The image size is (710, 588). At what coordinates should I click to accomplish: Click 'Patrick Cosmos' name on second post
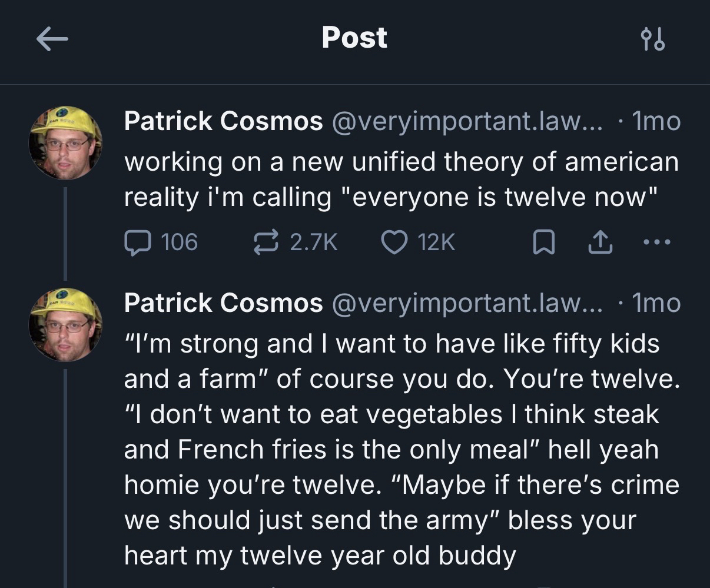pyautogui.click(x=223, y=303)
